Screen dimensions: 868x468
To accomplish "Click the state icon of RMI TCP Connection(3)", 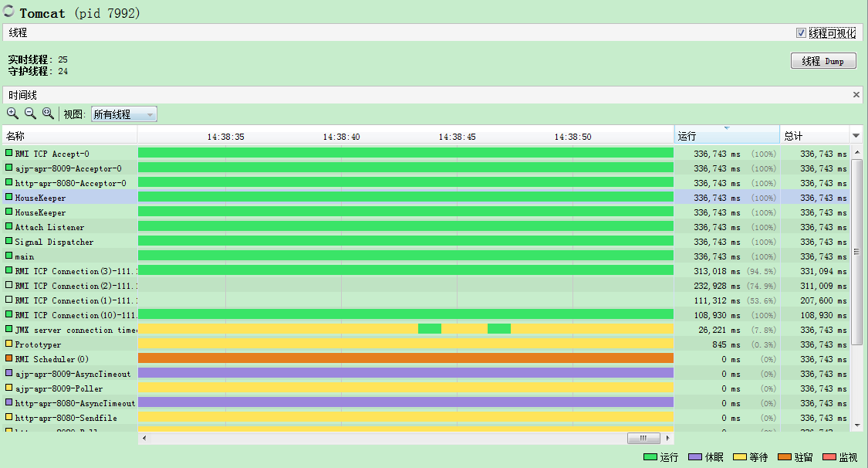I will pos(8,270).
